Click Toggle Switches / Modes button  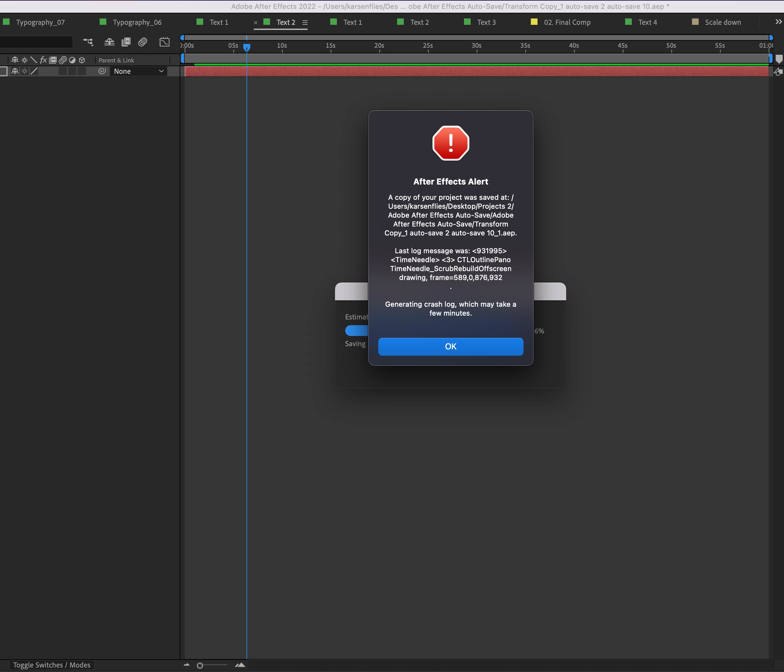click(x=52, y=665)
